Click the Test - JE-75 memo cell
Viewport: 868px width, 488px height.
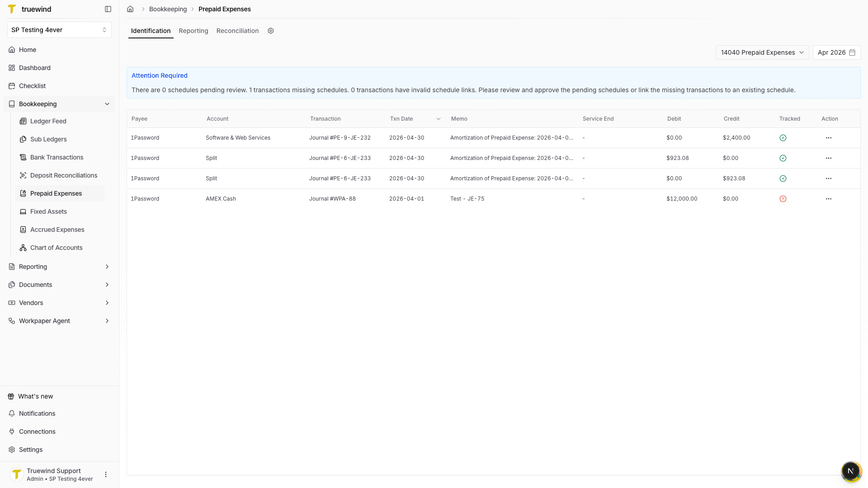[467, 199]
